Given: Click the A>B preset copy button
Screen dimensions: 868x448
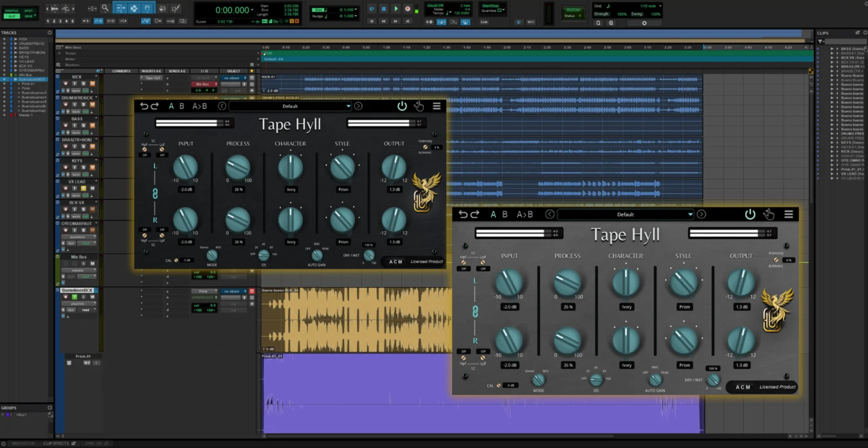Looking at the screenshot, I should tap(200, 106).
